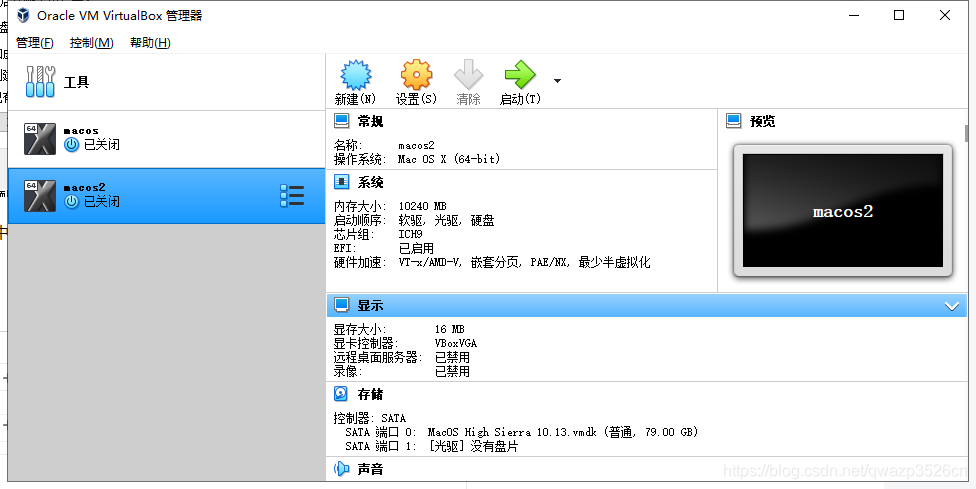The image size is (976, 489).
Task: Open the macos2 list menu icon
Action: point(292,195)
